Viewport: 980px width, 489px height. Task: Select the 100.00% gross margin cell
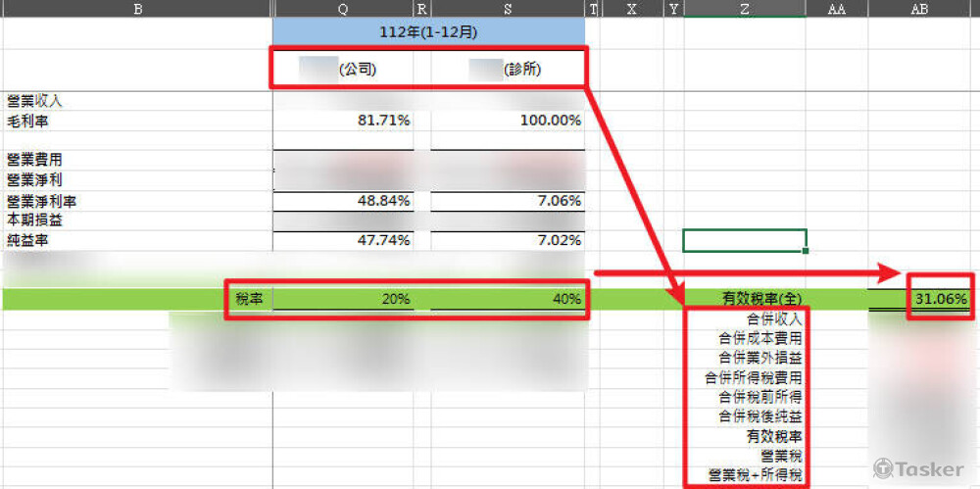pyautogui.click(x=508, y=121)
